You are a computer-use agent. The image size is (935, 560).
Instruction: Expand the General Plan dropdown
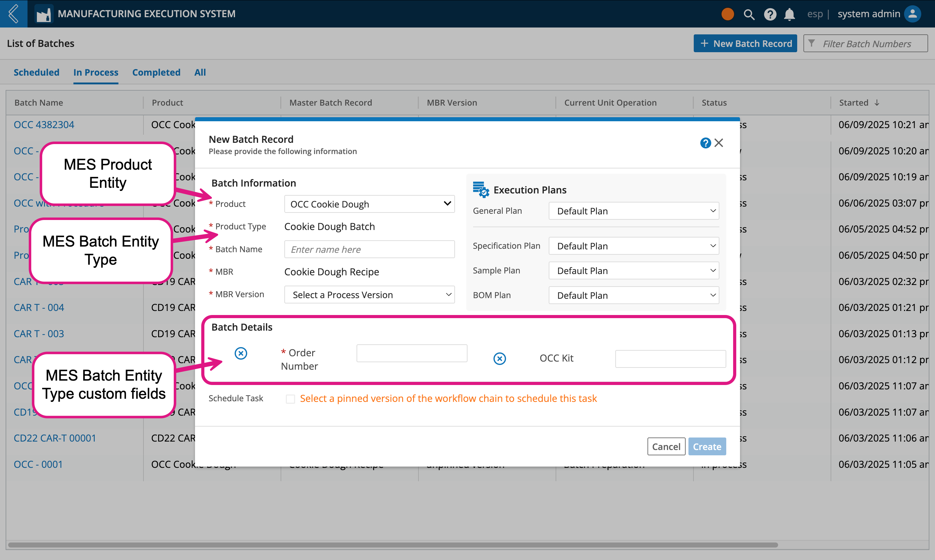pos(634,211)
